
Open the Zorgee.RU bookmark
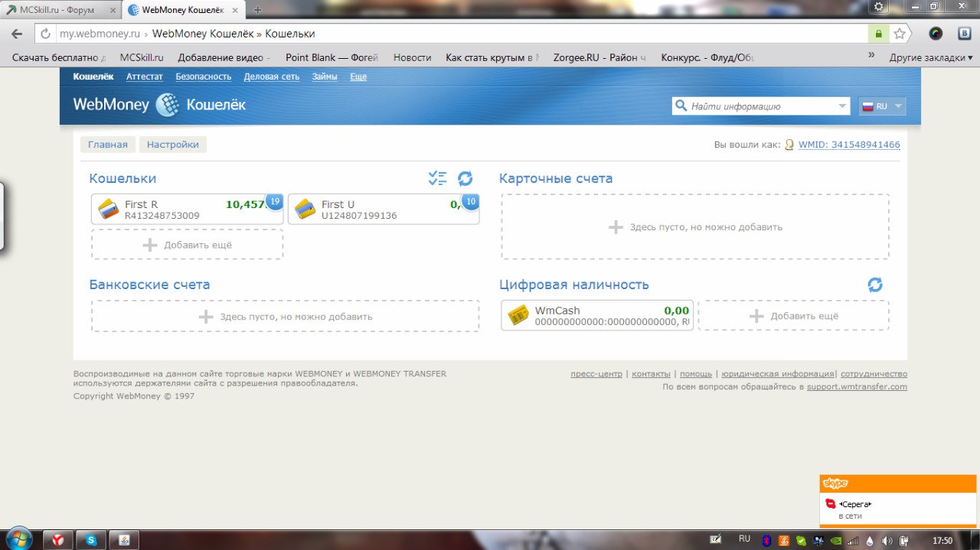coord(599,57)
